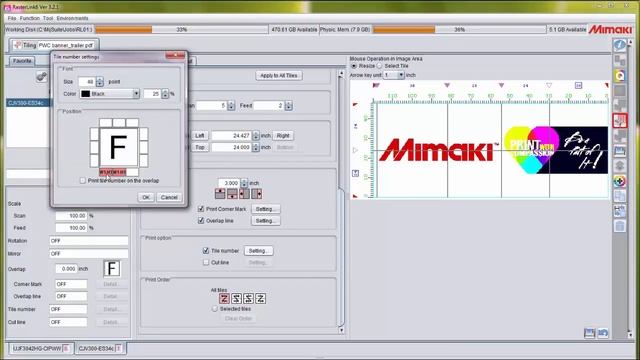Click the blue information icon in right toolbar

point(620,45)
